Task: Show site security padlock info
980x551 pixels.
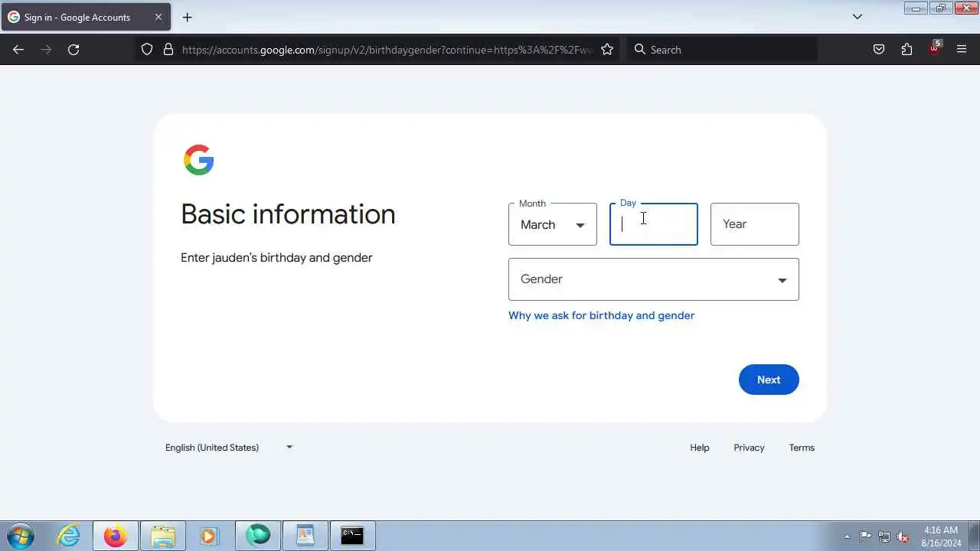Action: [x=168, y=50]
